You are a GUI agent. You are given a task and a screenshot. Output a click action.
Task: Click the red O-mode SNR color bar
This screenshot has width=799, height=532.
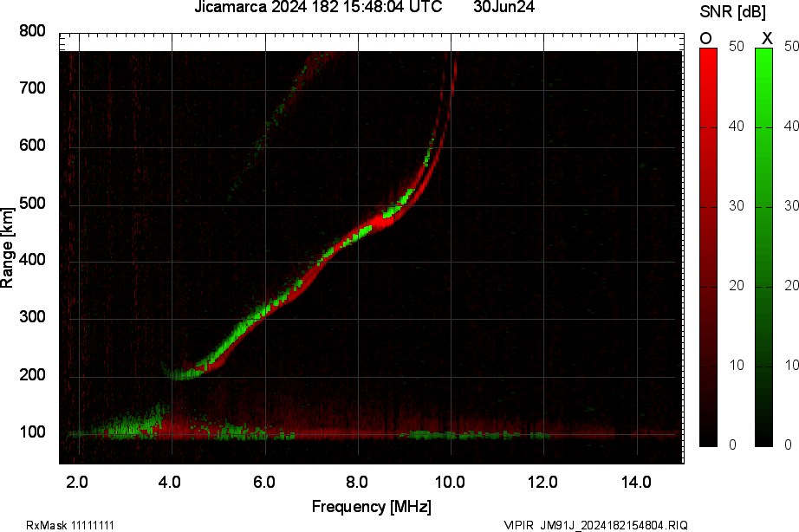708,246
